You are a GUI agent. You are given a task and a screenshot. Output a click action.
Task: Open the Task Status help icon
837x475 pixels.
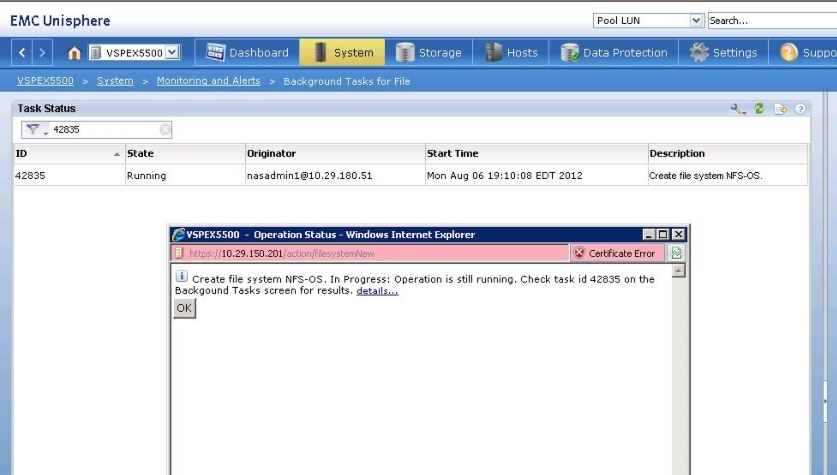800,109
